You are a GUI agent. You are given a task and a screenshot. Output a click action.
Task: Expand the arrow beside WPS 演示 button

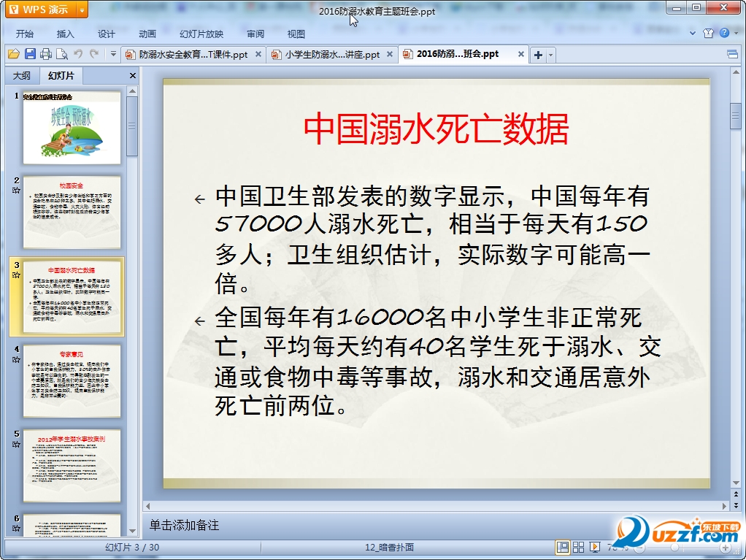tap(82, 9)
